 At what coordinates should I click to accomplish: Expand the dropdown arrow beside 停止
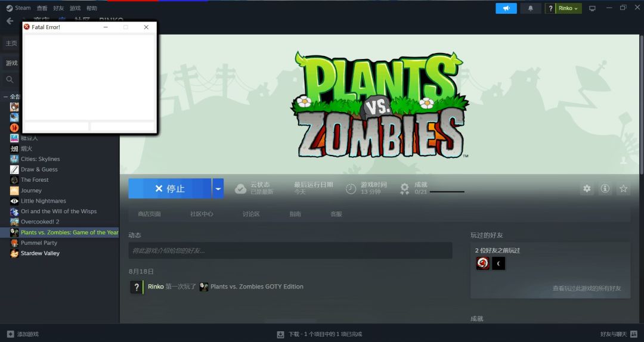pyautogui.click(x=218, y=188)
